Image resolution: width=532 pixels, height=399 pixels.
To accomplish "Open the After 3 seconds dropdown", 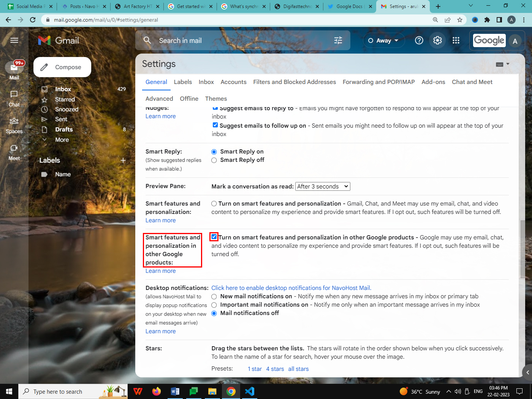I will pyautogui.click(x=322, y=186).
